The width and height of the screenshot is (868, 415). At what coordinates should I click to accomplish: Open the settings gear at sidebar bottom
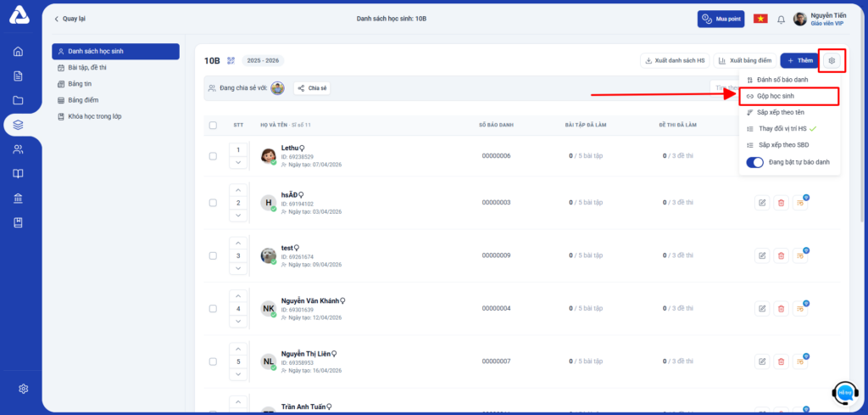23,389
